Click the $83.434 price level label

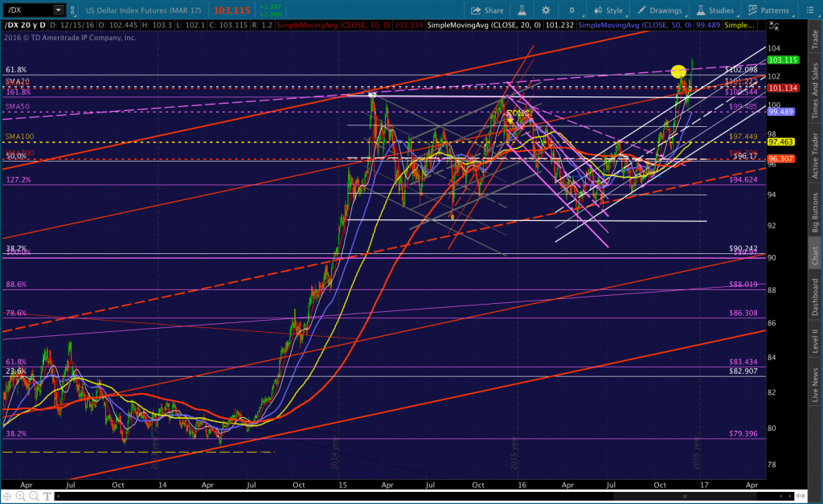point(743,362)
